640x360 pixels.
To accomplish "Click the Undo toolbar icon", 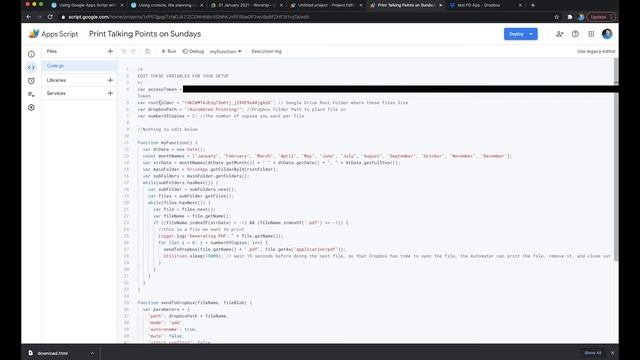I will tap(124, 51).
